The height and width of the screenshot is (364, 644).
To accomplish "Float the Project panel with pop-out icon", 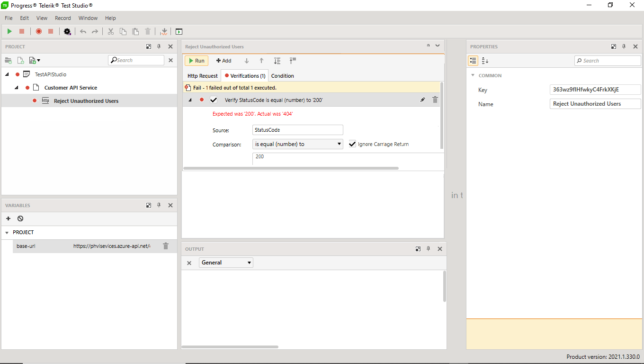I will pos(149,46).
